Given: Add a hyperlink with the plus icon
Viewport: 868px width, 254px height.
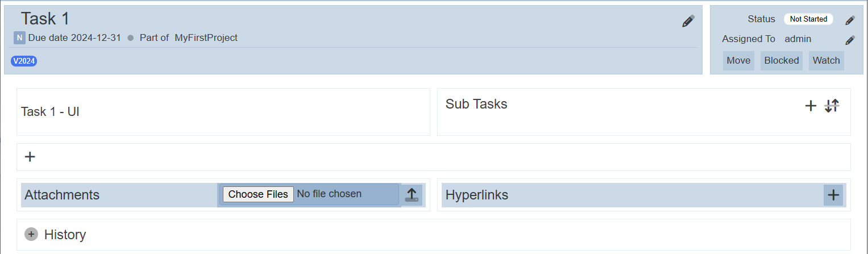Looking at the screenshot, I should click(833, 195).
